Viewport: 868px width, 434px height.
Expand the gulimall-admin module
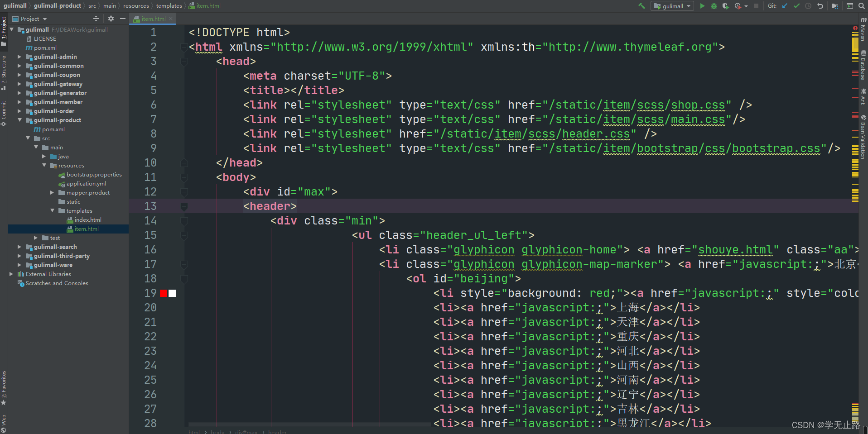point(19,57)
